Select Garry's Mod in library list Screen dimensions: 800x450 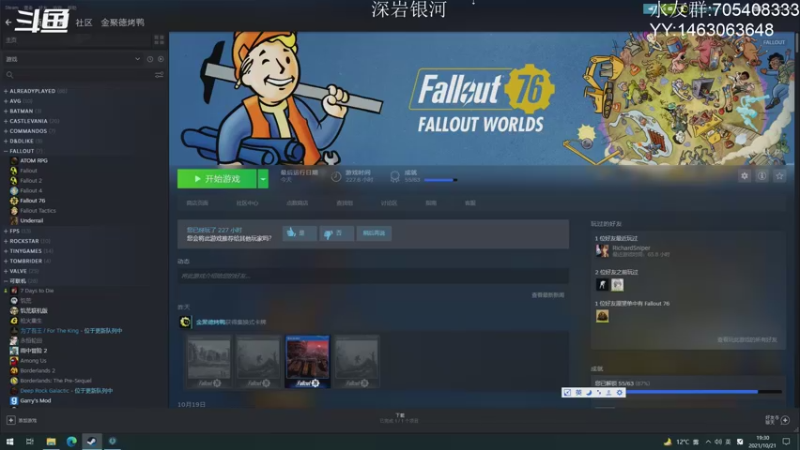(x=35, y=401)
